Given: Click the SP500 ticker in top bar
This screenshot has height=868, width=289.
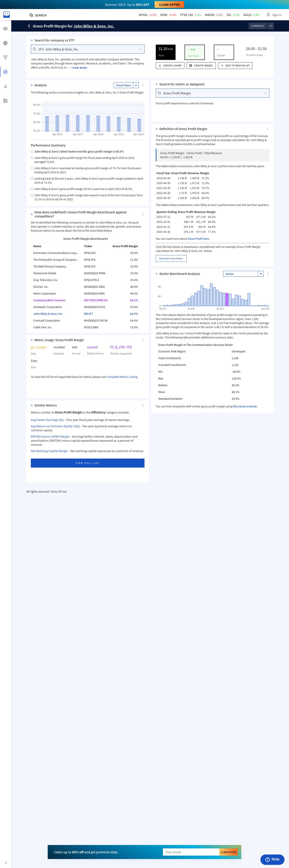Looking at the screenshot, I should pos(147,15).
